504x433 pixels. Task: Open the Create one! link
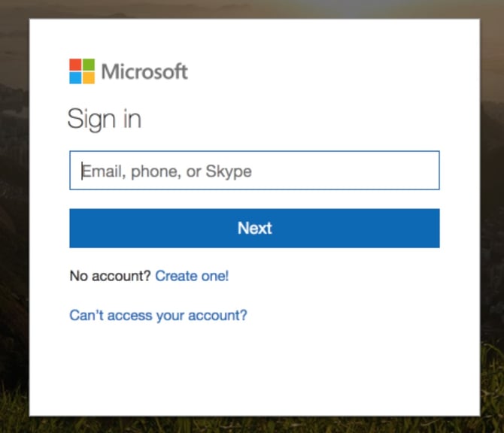[x=192, y=276]
